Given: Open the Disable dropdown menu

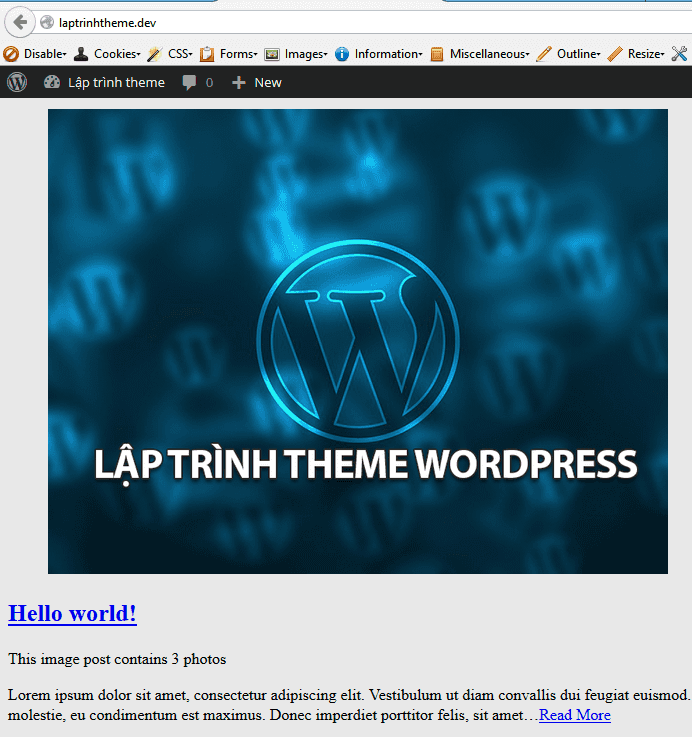Looking at the screenshot, I should (x=45, y=54).
